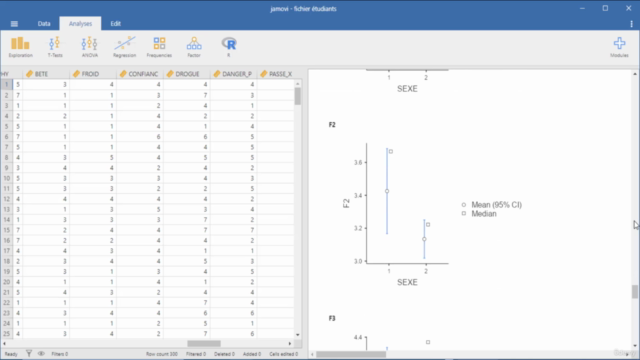Select row header 12 in data grid
This screenshot has height=360, width=640.
click(x=7, y=199)
